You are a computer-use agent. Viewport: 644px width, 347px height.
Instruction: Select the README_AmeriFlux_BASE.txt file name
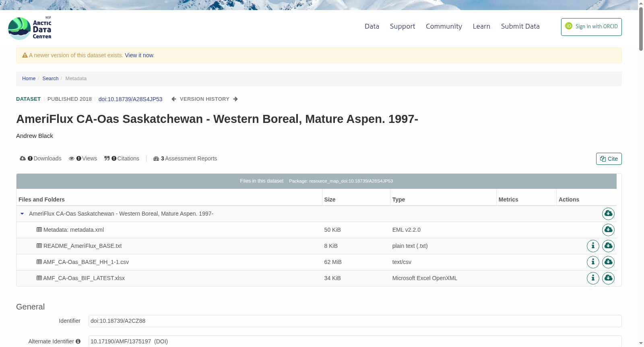(83, 246)
